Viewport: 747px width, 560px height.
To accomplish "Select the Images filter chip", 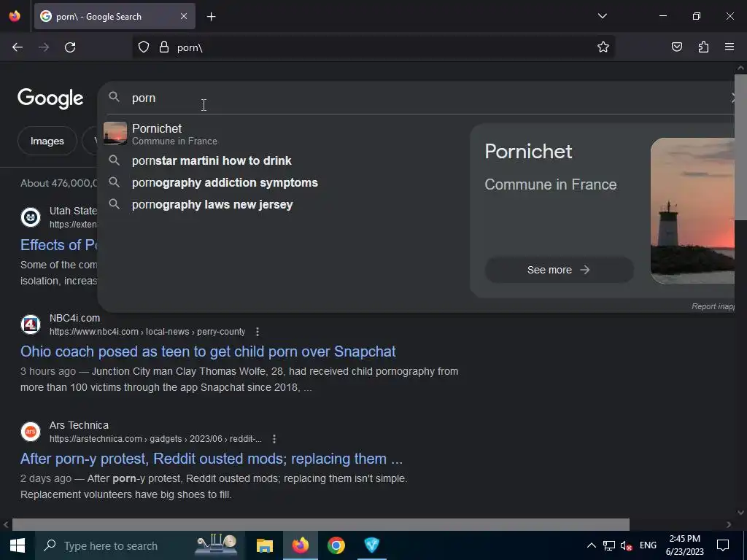I will click(47, 141).
